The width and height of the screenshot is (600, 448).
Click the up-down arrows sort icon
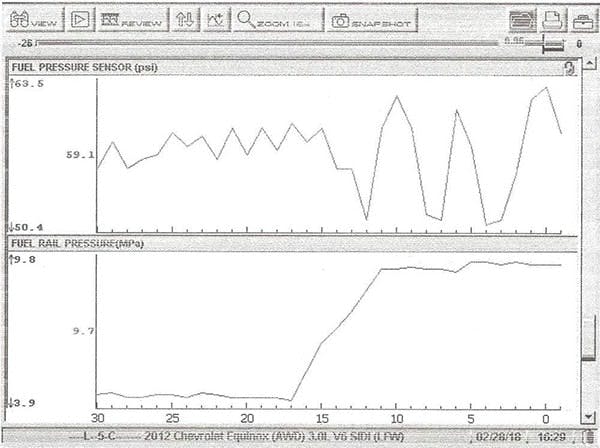point(186,20)
